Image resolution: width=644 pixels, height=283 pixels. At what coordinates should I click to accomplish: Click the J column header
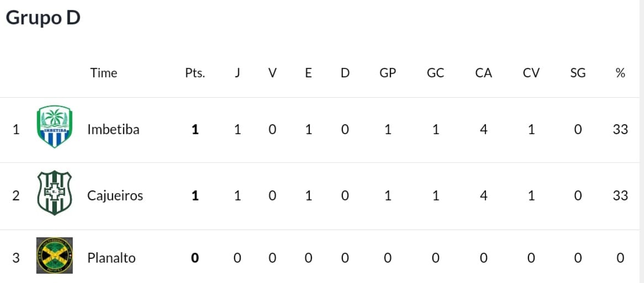point(237,73)
